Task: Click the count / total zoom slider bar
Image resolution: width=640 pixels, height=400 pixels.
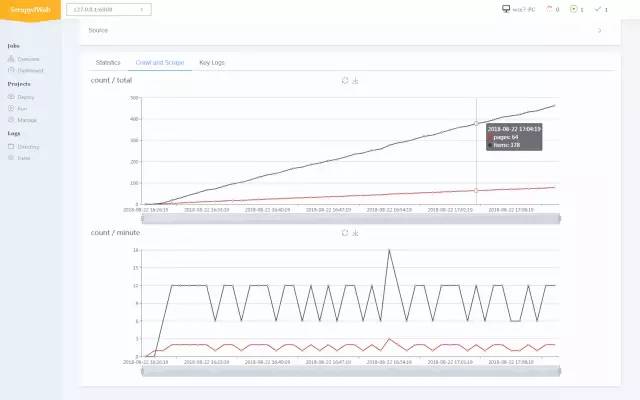Action: (x=351, y=219)
